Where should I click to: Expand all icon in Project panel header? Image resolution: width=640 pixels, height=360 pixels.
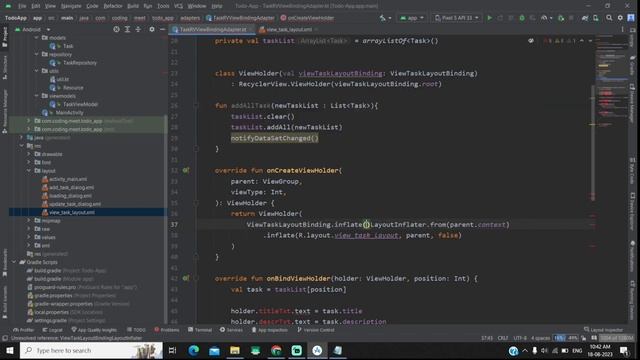[x=127, y=29]
